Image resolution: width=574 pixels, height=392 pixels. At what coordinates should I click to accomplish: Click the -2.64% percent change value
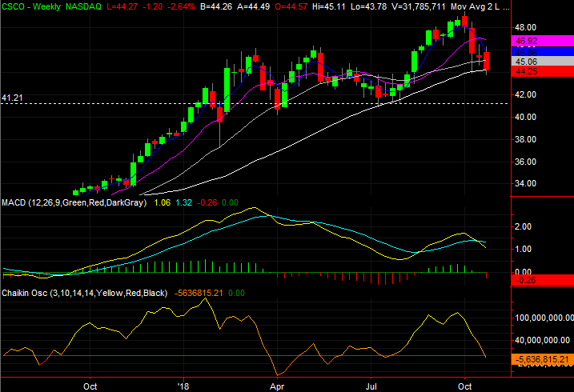(x=181, y=6)
